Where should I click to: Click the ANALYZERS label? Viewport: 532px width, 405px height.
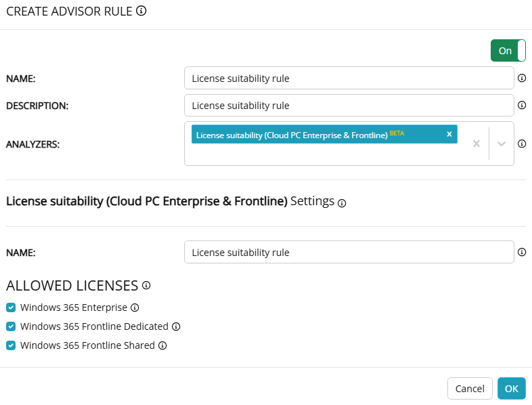click(33, 144)
